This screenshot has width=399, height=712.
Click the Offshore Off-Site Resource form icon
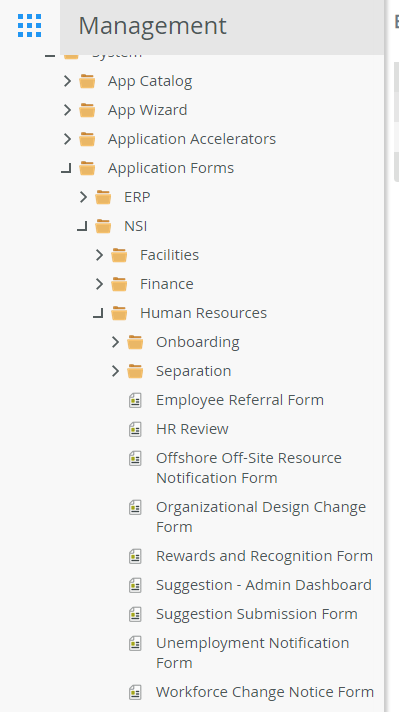click(135, 458)
